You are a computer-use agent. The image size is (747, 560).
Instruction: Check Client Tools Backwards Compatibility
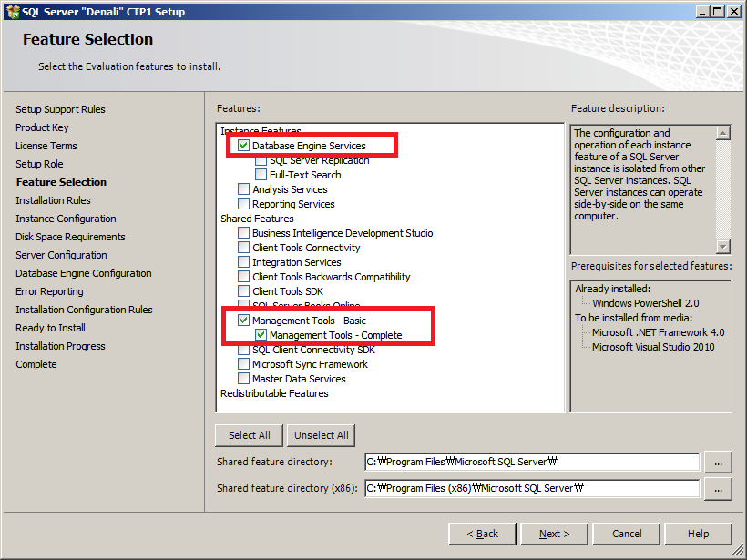click(x=243, y=277)
